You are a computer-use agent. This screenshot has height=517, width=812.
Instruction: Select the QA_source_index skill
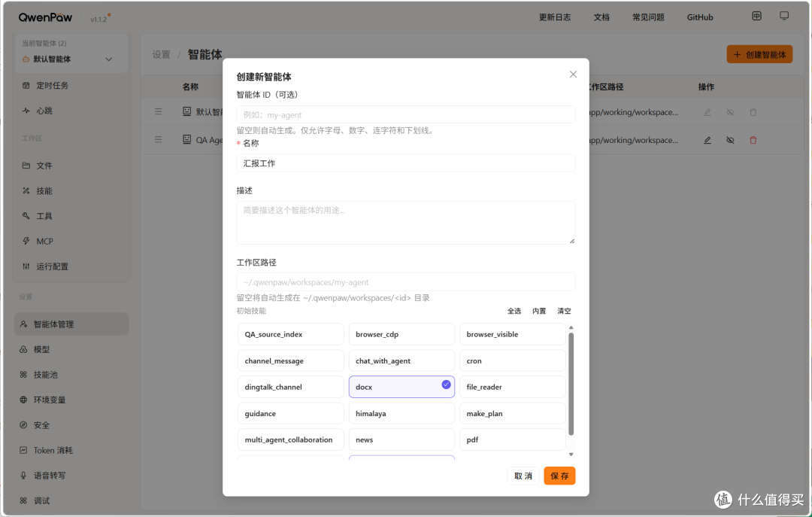coord(290,334)
